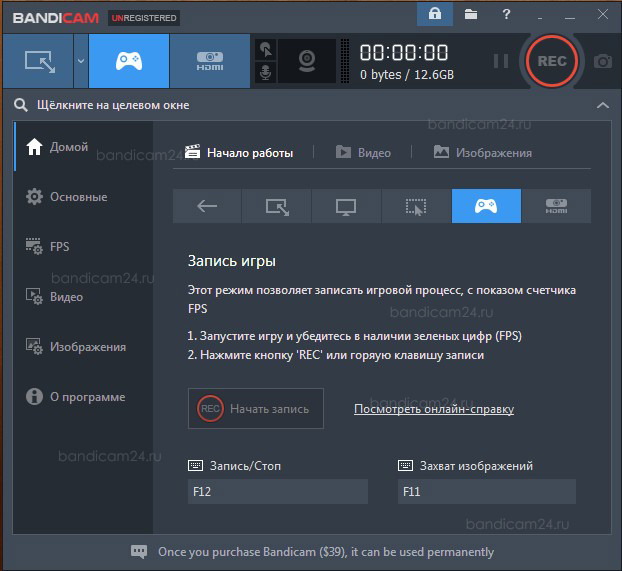Select game recording mode in top toolbar
The image size is (622, 571).
[x=129, y=61]
